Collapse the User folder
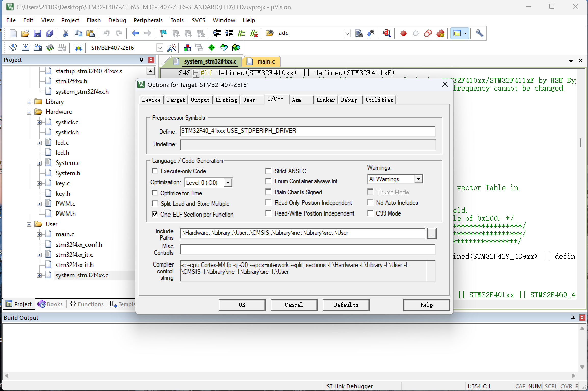The width and height of the screenshot is (588, 391). 29,224
